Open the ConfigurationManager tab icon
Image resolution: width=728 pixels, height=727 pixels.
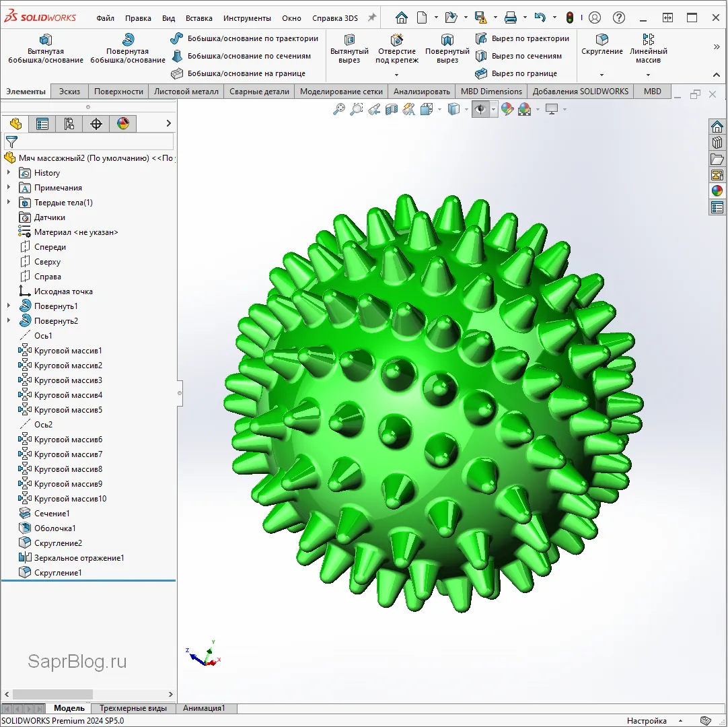click(69, 123)
